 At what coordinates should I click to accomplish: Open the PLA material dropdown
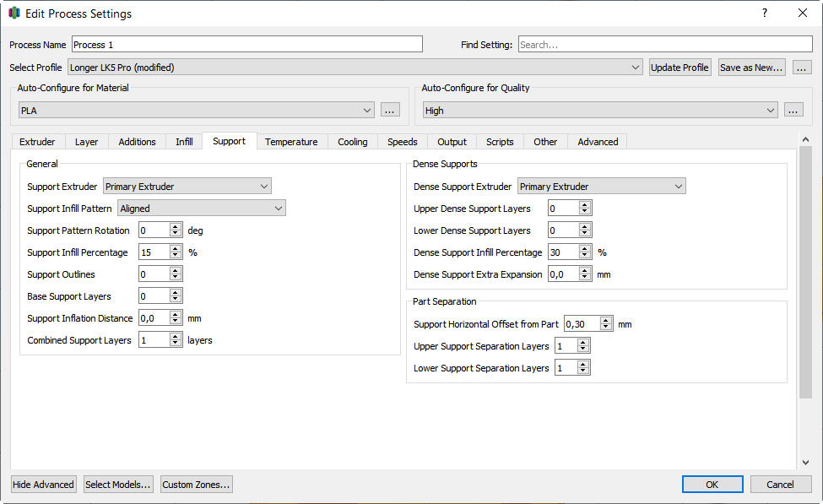coord(197,111)
